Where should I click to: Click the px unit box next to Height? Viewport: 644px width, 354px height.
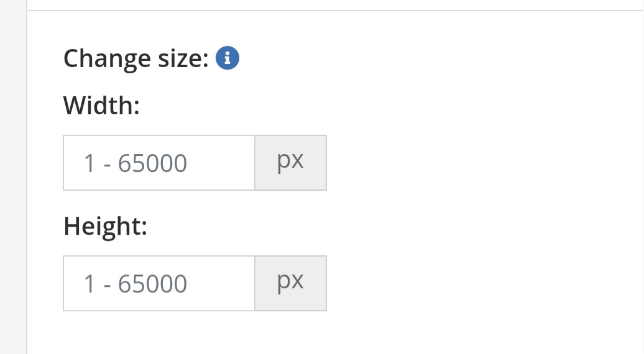point(291,283)
